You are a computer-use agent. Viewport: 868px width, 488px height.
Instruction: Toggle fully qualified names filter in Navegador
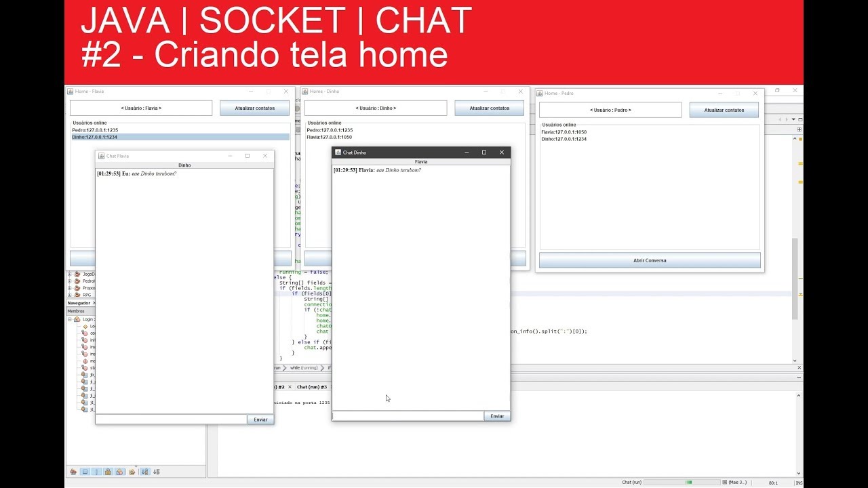[132, 472]
